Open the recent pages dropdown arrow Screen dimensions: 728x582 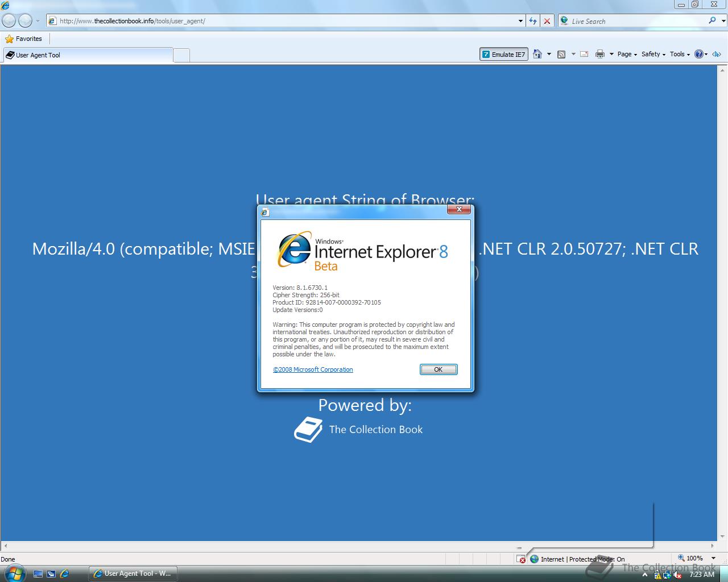(x=38, y=21)
